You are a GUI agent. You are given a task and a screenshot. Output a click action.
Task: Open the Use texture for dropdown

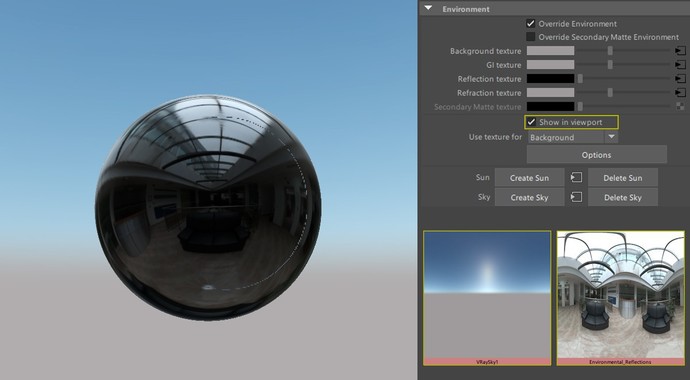tap(573, 137)
